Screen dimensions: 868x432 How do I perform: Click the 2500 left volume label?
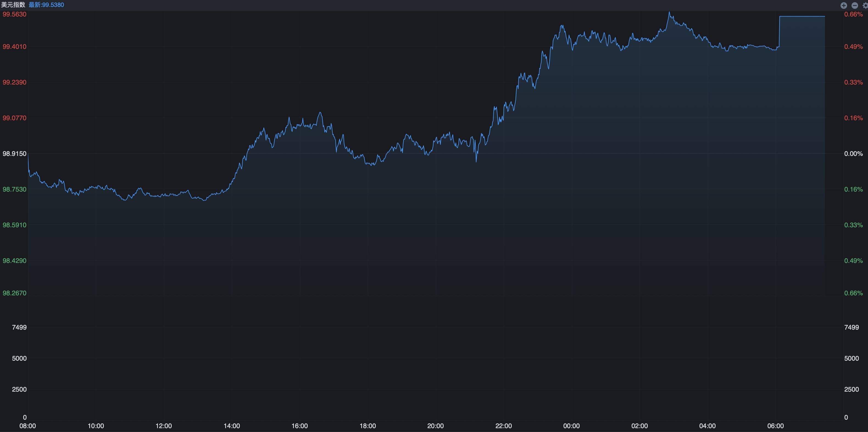point(19,389)
